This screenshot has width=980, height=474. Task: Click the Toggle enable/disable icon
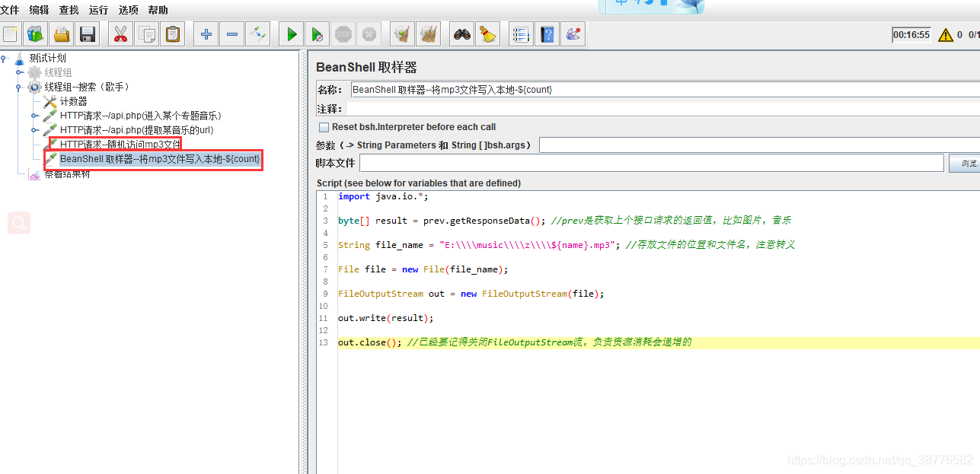coord(257,33)
